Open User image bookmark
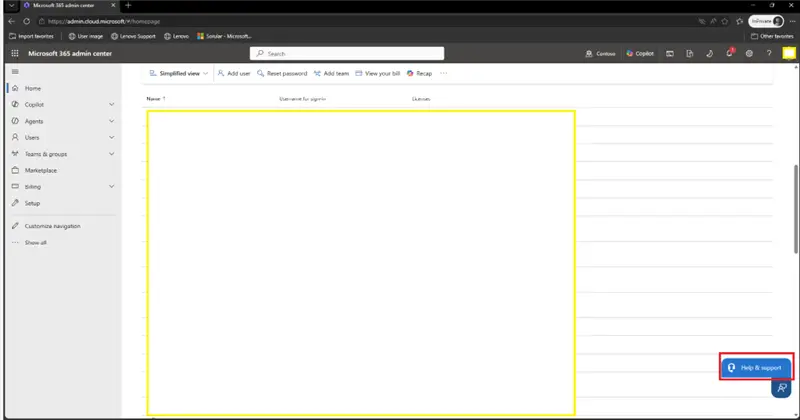The image size is (800, 420). (86, 36)
